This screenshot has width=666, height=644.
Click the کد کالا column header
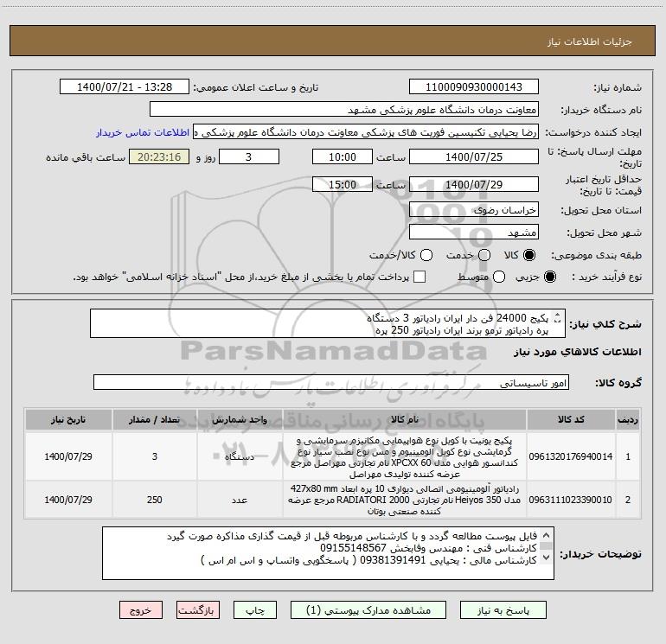click(571, 419)
